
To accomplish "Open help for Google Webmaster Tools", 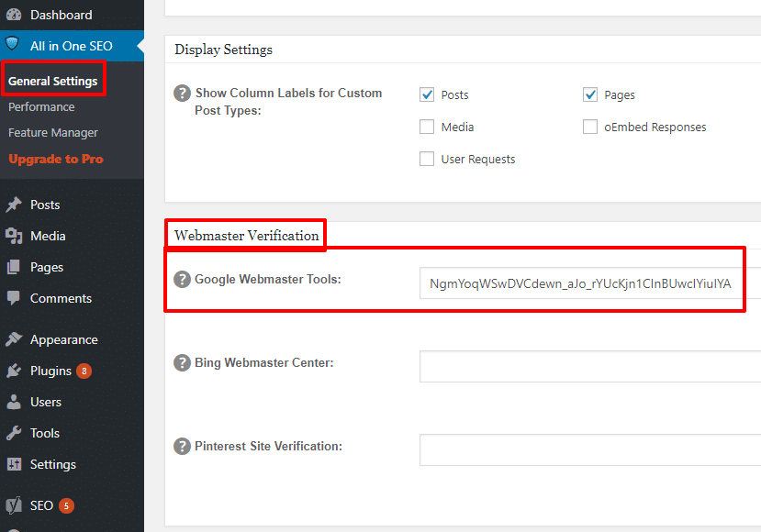I will (182, 279).
